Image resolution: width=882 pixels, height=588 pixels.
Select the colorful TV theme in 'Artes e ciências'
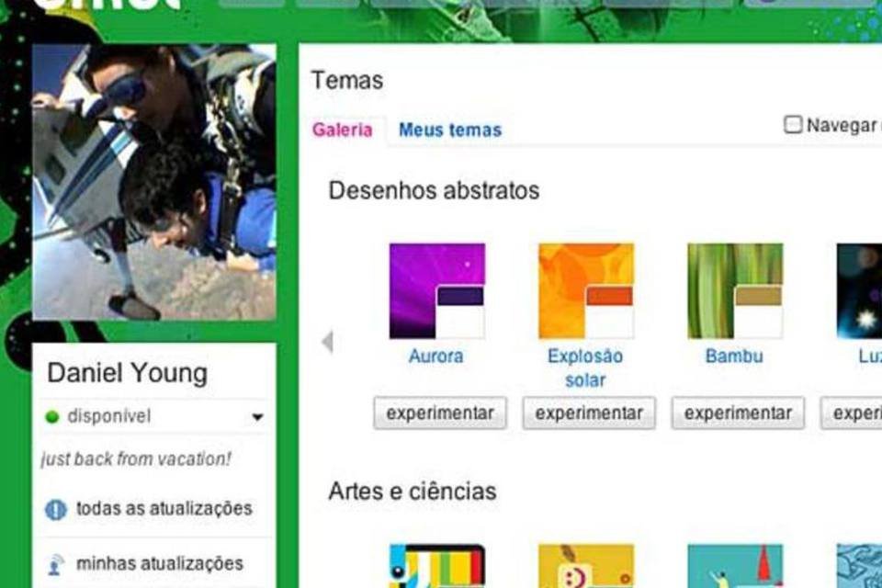point(437,566)
